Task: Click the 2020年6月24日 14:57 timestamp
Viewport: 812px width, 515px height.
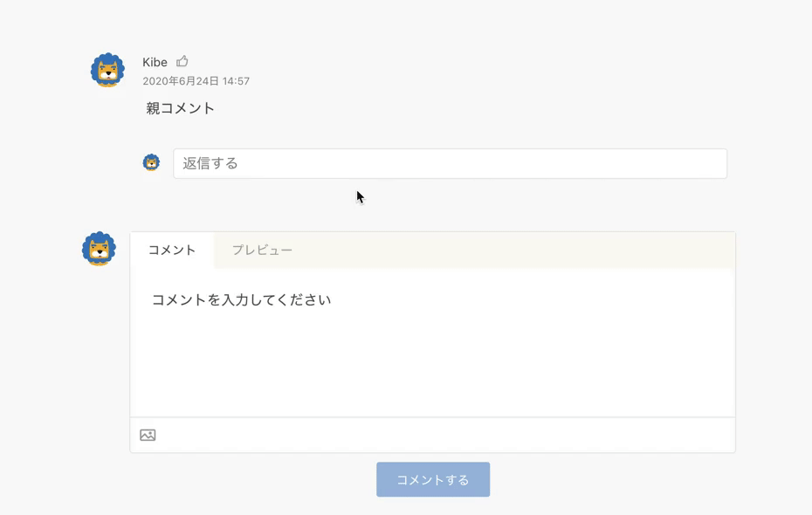Action: 196,81
